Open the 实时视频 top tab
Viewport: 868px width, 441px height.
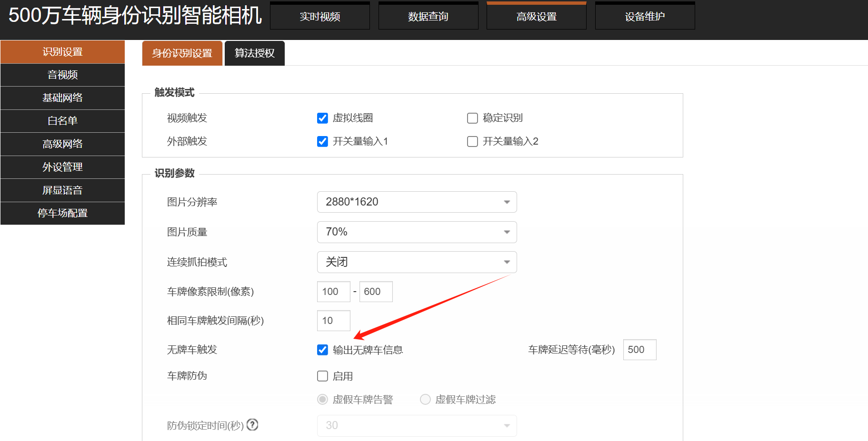click(x=320, y=16)
